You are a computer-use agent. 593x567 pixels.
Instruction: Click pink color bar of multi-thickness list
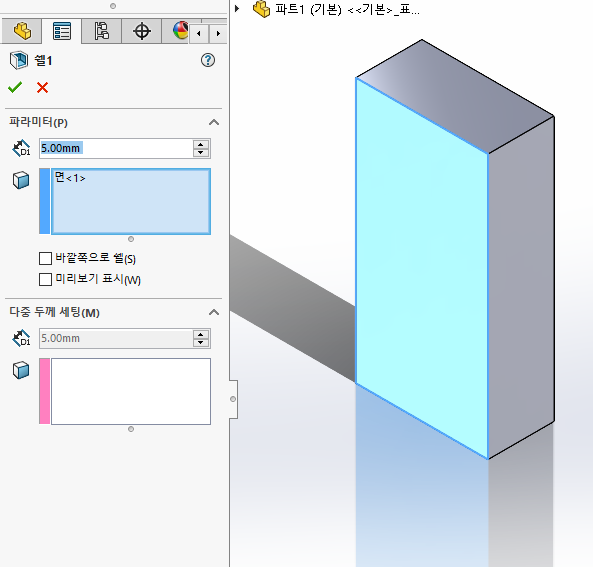point(45,391)
